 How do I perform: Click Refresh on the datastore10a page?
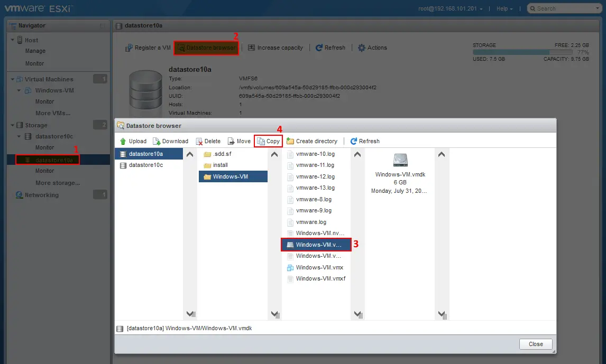pos(330,48)
